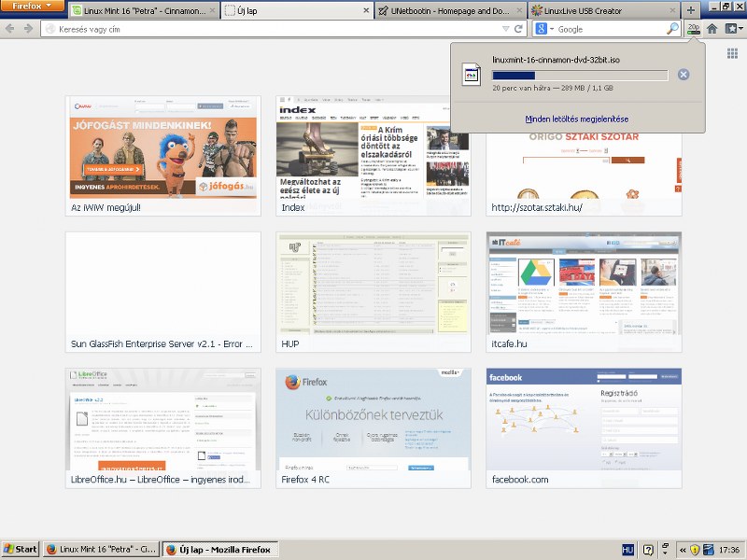
Task: Click the 17:36 taskbar clock
Action: pyautogui.click(x=729, y=550)
